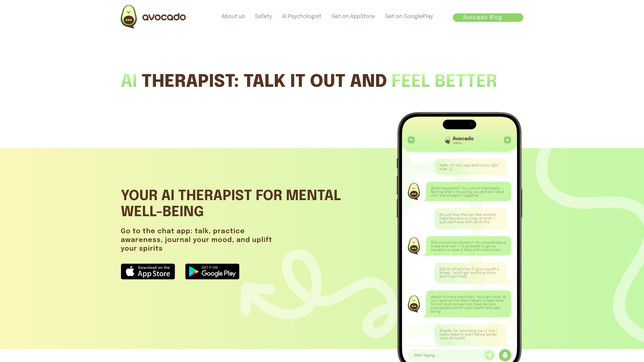Expand the Safety section dropdown
Viewport: 644px width, 362px height.
[263, 16]
